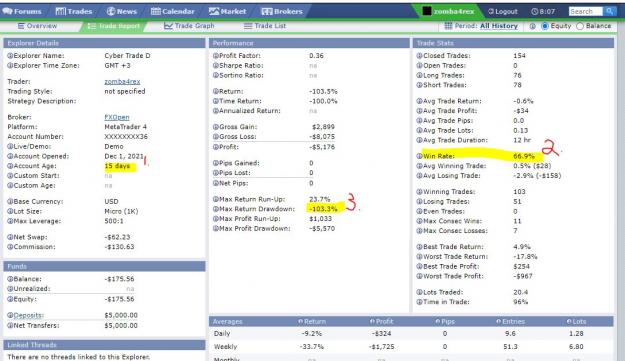
Task: Click info icon next to Max Return Drawdown
Action: (x=216, y=209)
